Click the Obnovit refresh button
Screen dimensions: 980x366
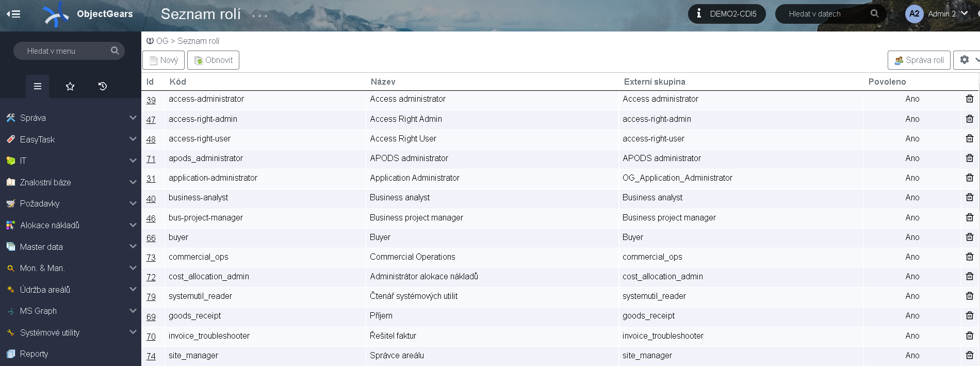coord(213,60)
